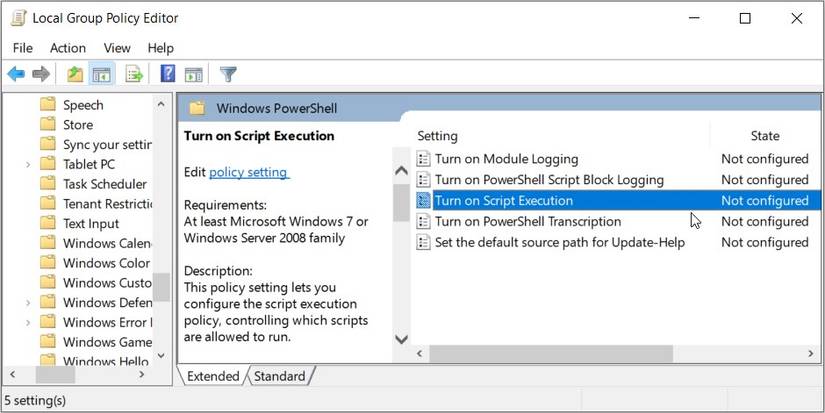
Task: Switch to the Standard tab
Action: (279, 376)
